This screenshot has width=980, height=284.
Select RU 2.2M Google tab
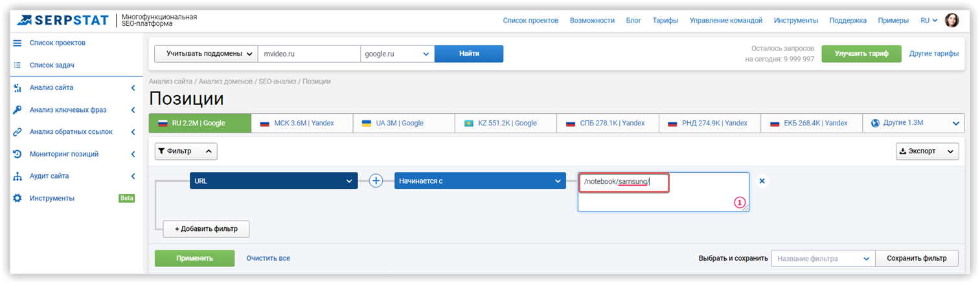(199, 123)
